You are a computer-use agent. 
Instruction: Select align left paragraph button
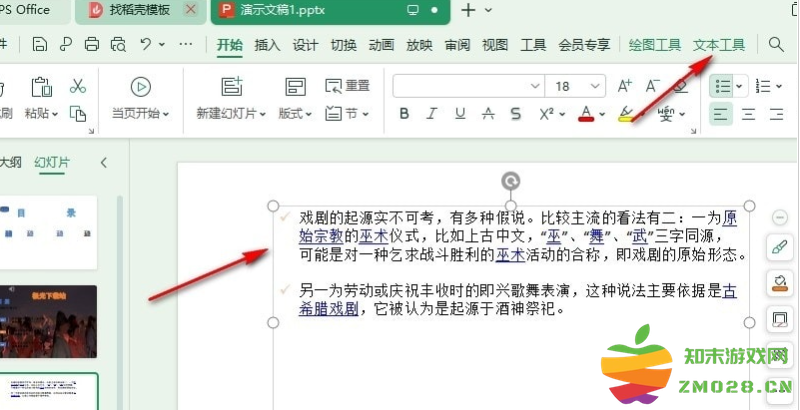point(721,114)
